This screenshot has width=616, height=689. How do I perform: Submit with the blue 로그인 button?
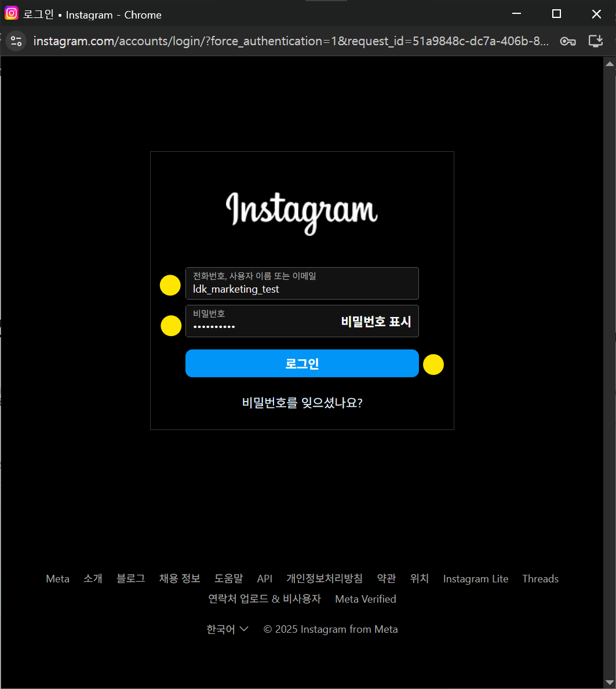tap(302, 363)
